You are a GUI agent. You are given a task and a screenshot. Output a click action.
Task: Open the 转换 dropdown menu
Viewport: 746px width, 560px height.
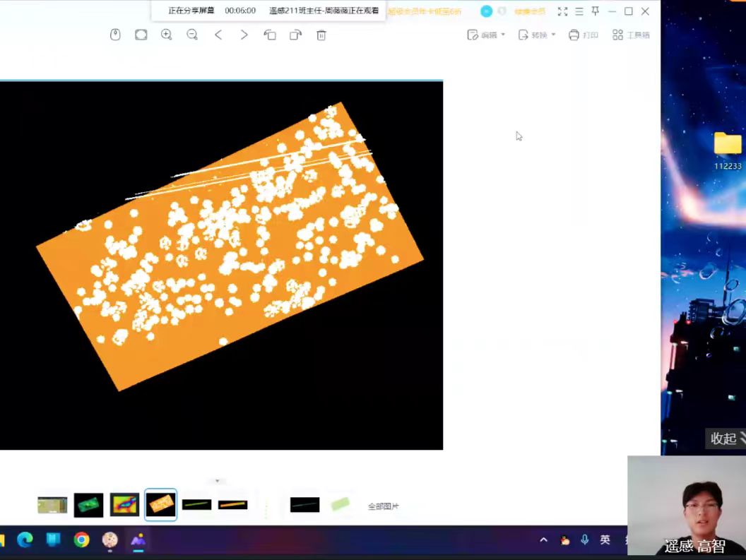coord(537,35)
